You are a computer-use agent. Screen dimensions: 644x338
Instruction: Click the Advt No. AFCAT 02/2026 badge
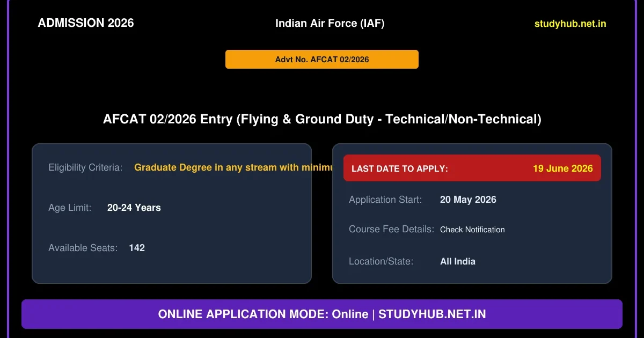(x=322, y=60)
